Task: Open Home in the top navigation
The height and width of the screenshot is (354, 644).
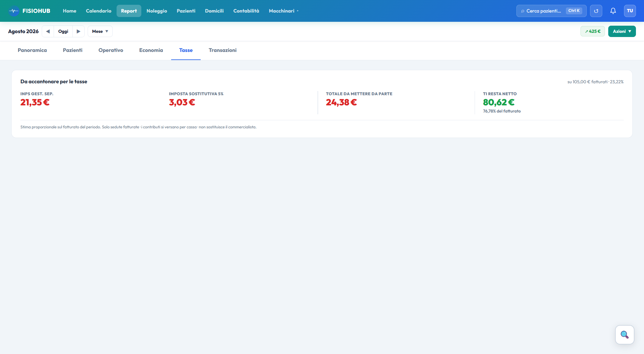Action: tap(69, 11)
